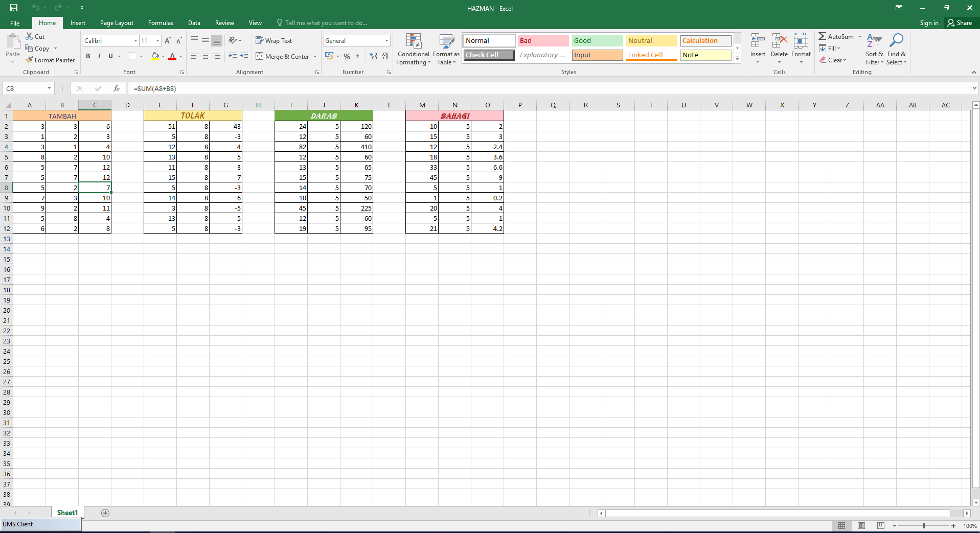Click the Merge & Center icon
The image size is (980, 533).
pyautogui.click(x=260, y=57)
